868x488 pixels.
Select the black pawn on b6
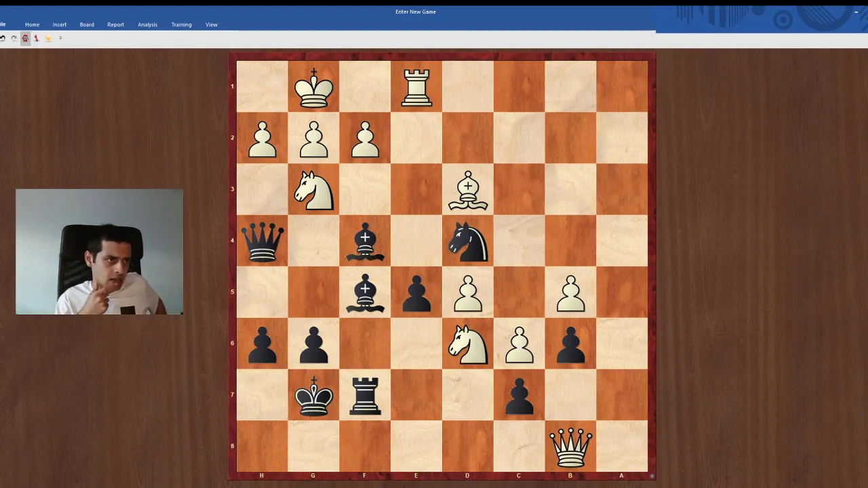pyautogui.click(x=571, y=345)
